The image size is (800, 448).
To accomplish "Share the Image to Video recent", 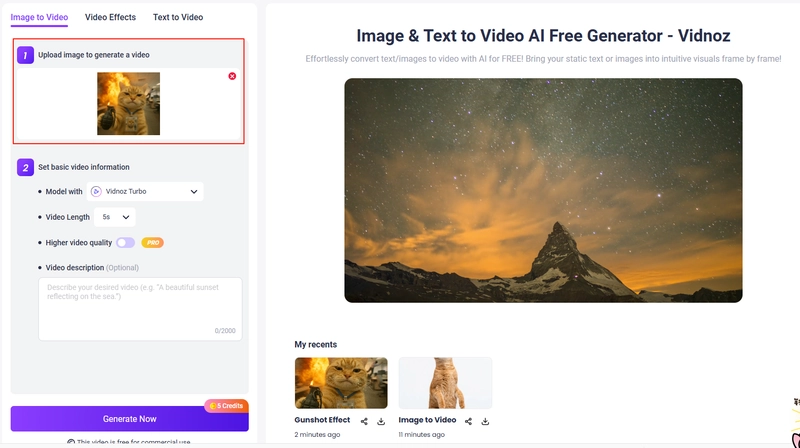I will tap(469, 421).
